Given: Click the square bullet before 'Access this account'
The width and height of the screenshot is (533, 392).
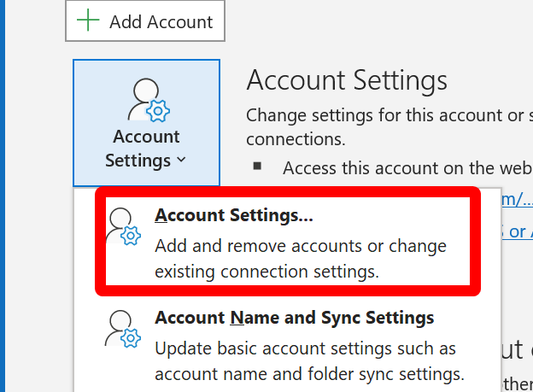Looking at the screenshot, I should pyautogui.click(x=256, y=166).
